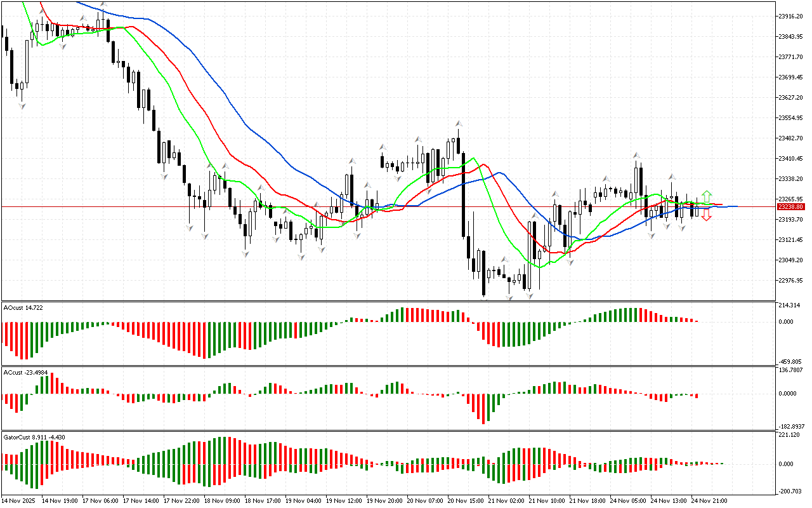Select the up fractal above the 20 Nov 15:00 peak
This screenshot has height=508, width=812.
[457, 122]
